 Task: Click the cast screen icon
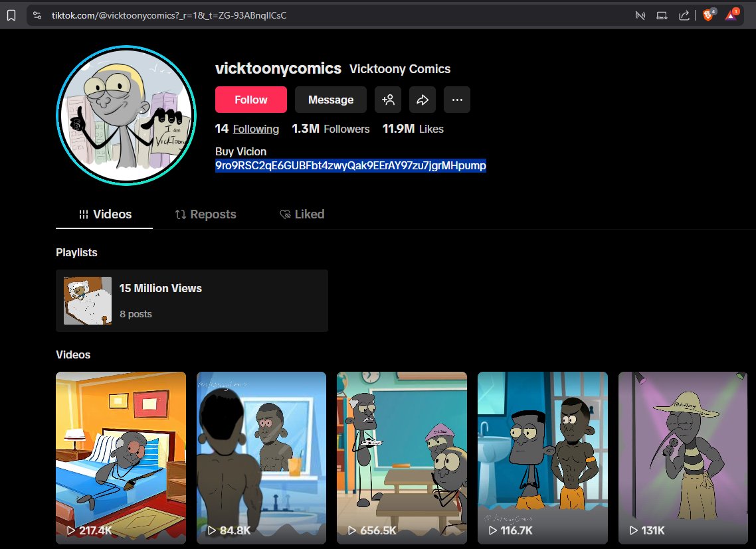[662, 15]
